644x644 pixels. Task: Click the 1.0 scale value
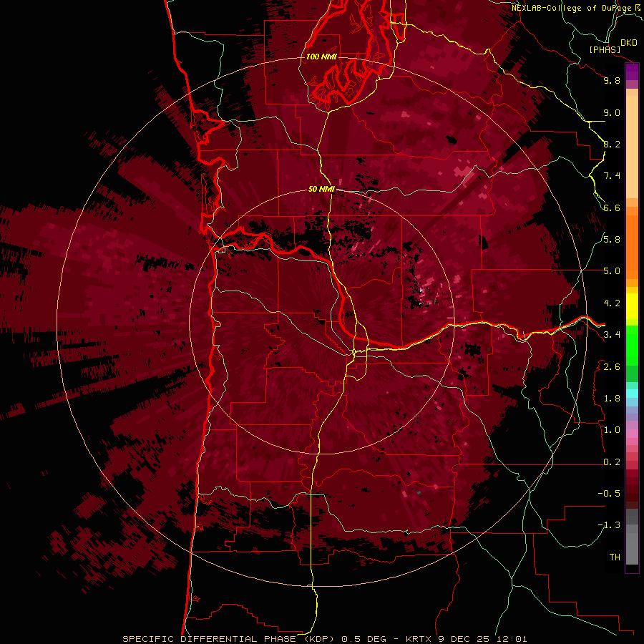(612, 430)
